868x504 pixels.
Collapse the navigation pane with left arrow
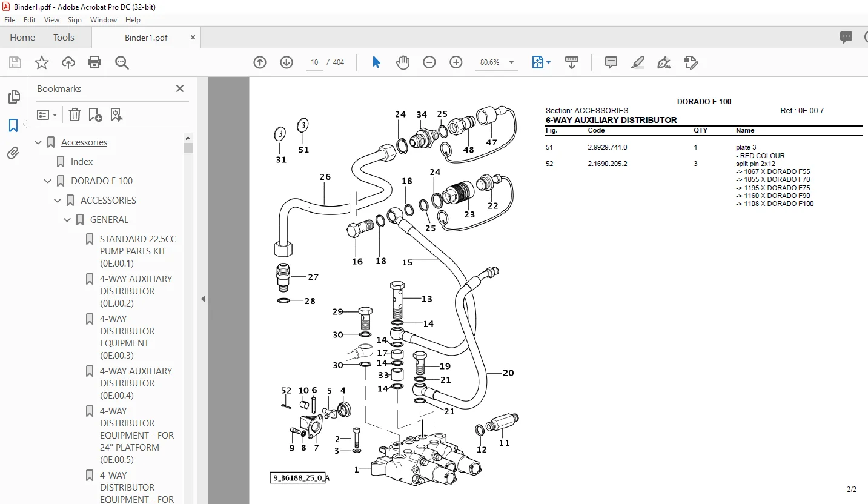[203, 299]
